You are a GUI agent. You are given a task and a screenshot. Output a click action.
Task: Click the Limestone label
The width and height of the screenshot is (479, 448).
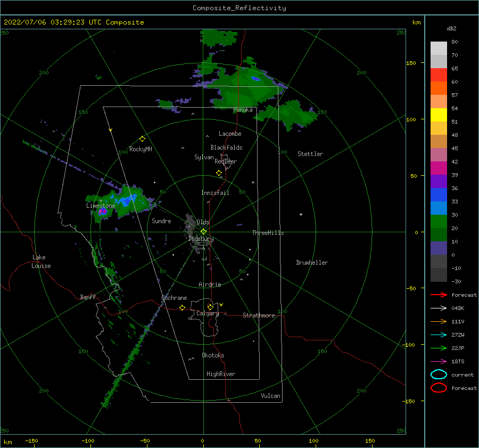[101, 206]
